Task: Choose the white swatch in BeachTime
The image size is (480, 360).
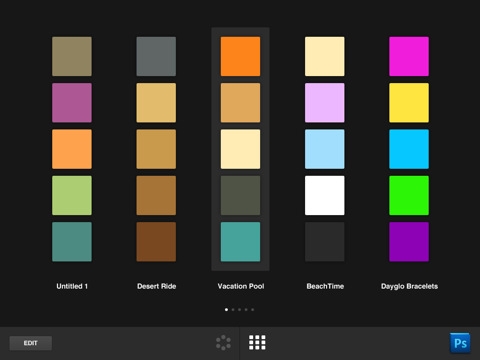Action: [x=325, y=195]
